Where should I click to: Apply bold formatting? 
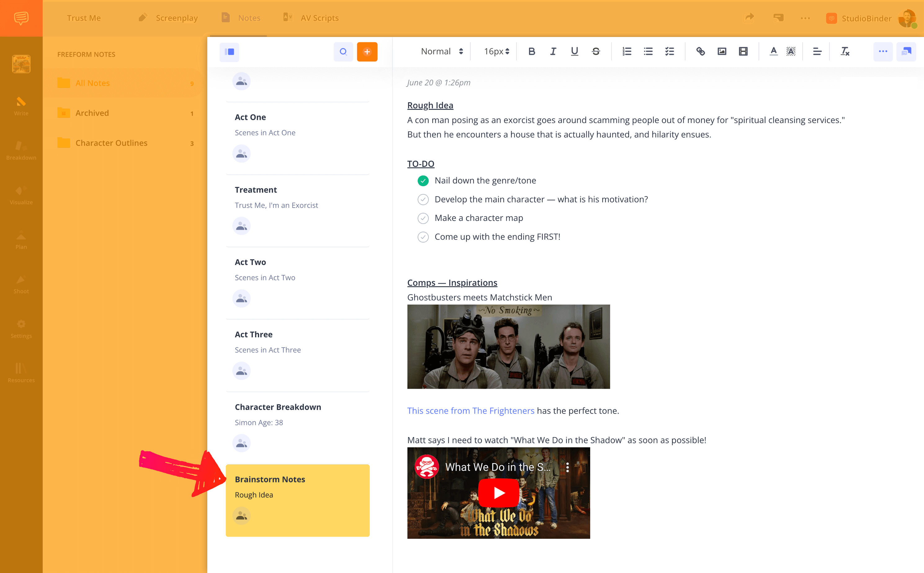coord(532,52)
